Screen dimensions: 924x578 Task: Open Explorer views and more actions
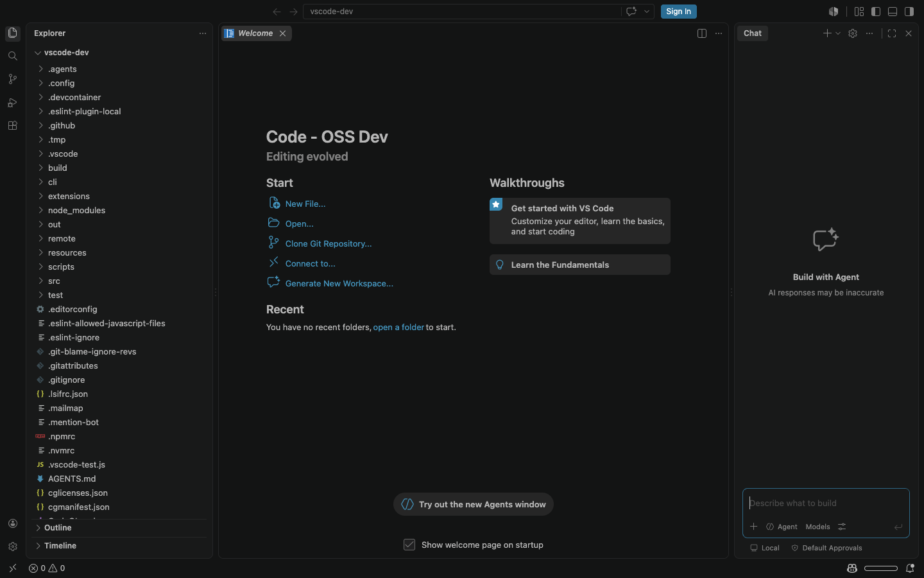click(x=203, y=33)
